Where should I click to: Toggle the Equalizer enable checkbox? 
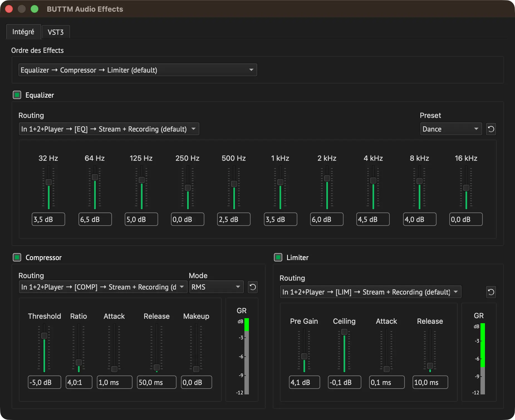(x=17, y=95)
